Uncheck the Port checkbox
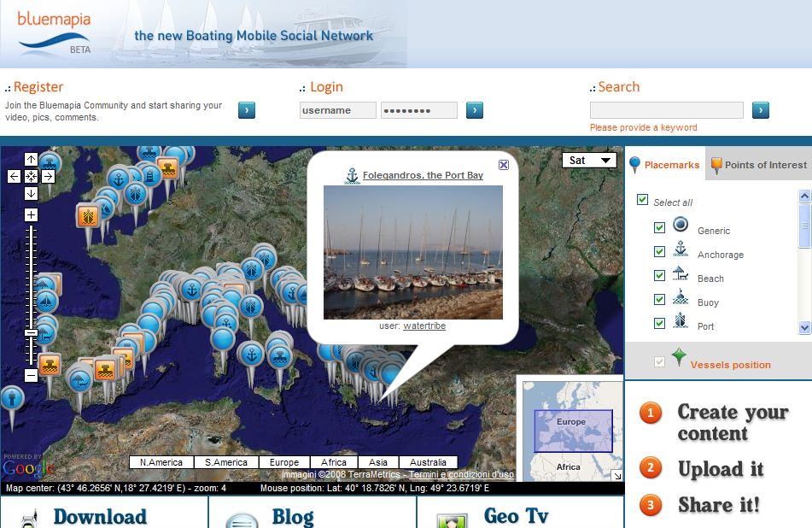The height and width of the screenshot is (528, 812). [x=659, y=323]
